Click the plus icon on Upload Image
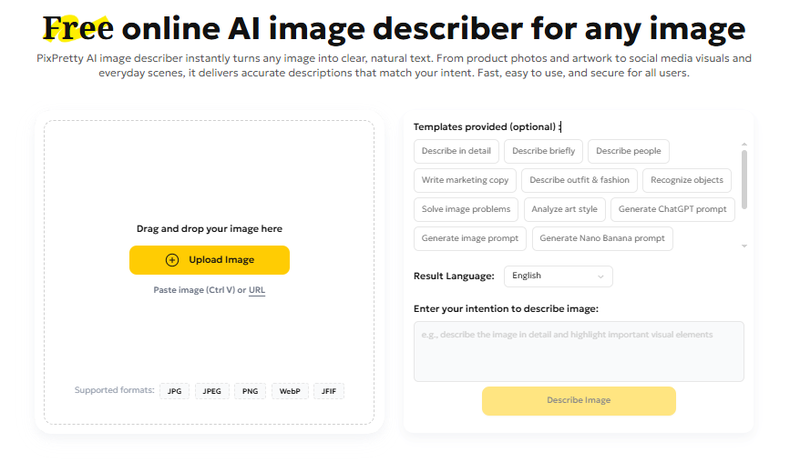Image resolution: width=800 pixels, height=462 pixels. [172, 260]
